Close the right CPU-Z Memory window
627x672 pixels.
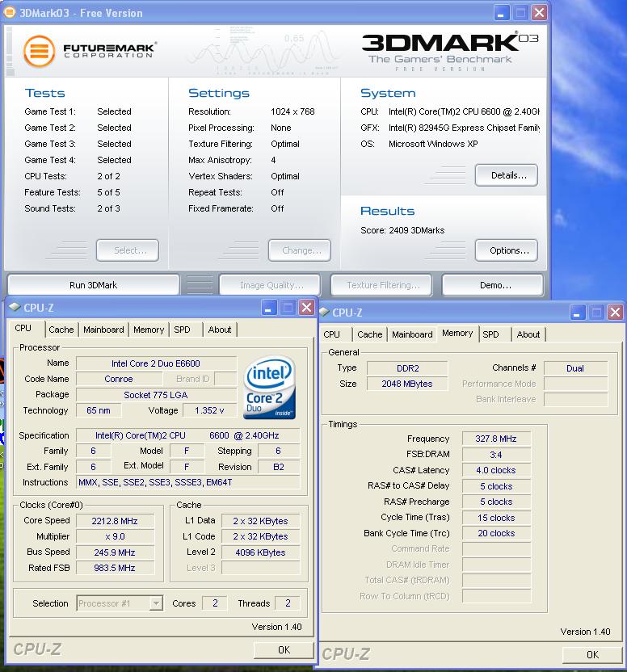(x=615, y=313)
